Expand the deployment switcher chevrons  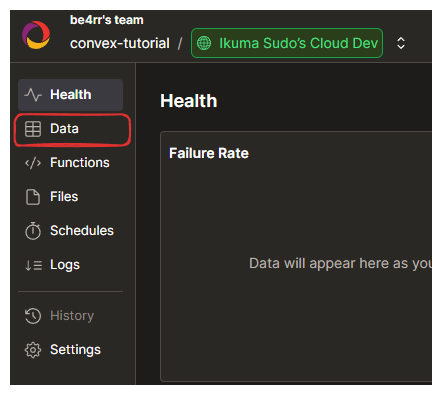point(401,43)
